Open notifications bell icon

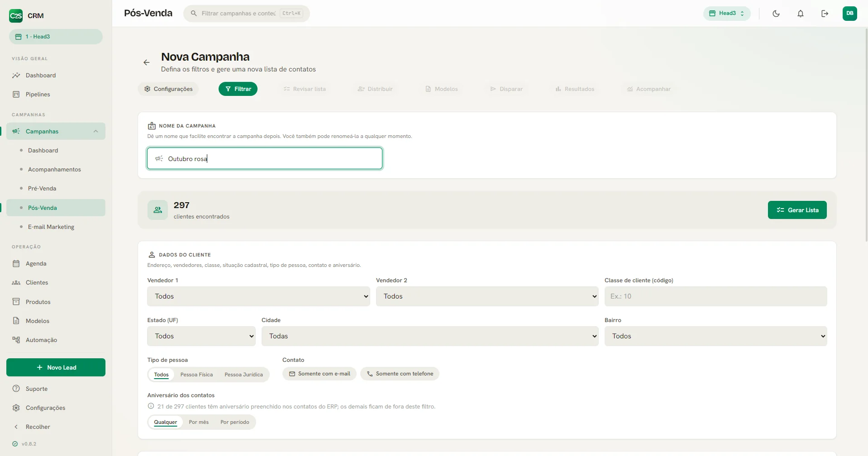coord(801,14)
